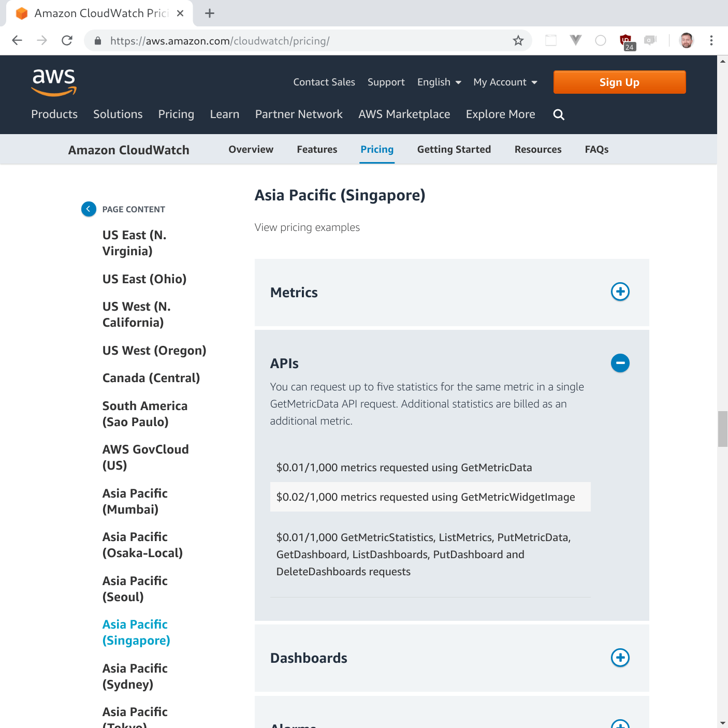The width and height of the screenshot is (728, 728).
Task: Expand the Alarms section plus icon
Action: tap(620, 724)
